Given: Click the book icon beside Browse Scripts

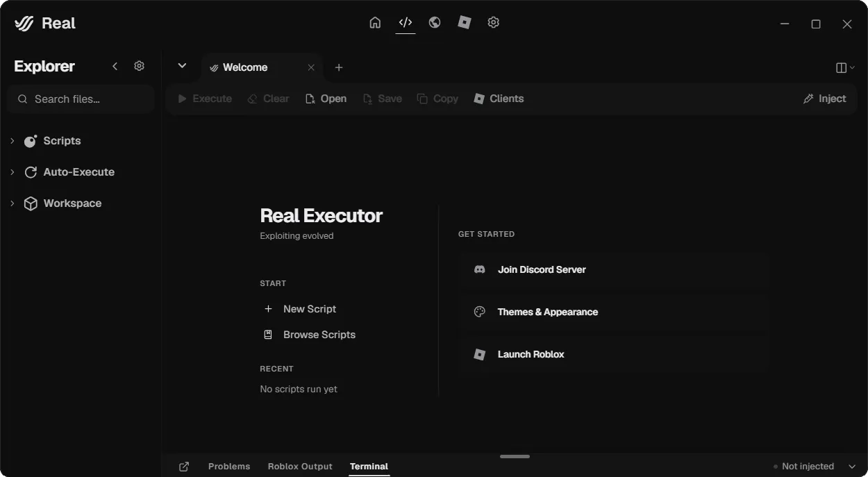Looking at the screenshot, I should coord(268,335).
